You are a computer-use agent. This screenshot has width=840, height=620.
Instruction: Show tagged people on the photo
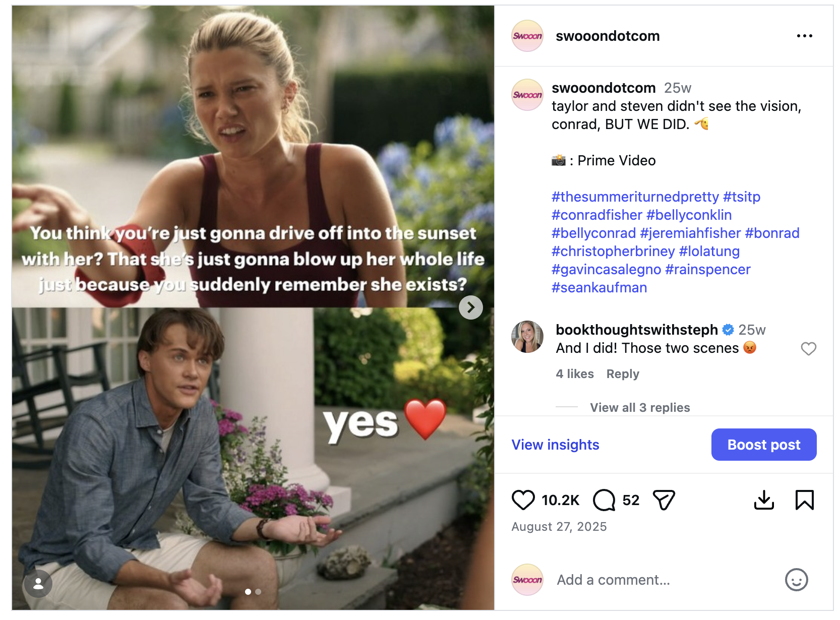tap(38, 584)
